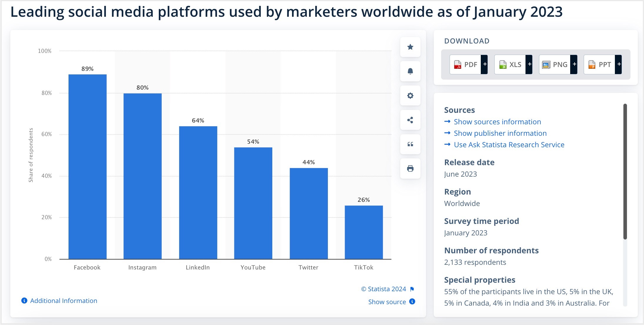Click the star favorite icon
The image size is (644, 325).
(410, 47)
